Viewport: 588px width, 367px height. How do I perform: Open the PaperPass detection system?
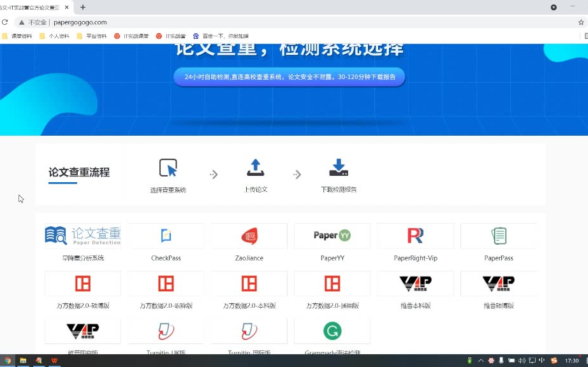point(499,235)
